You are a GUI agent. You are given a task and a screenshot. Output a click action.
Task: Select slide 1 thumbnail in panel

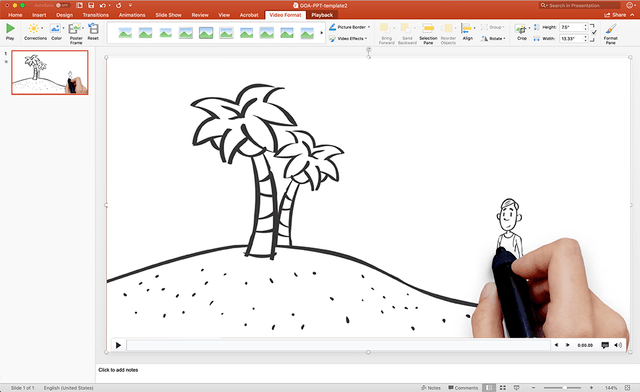pos(49,72)
